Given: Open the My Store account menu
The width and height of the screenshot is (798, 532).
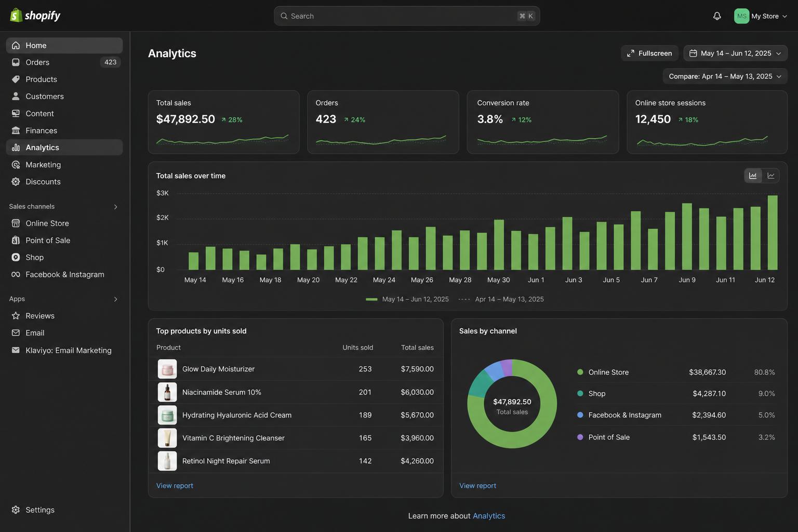Looking at the screenshot, I should click(761, 16).
